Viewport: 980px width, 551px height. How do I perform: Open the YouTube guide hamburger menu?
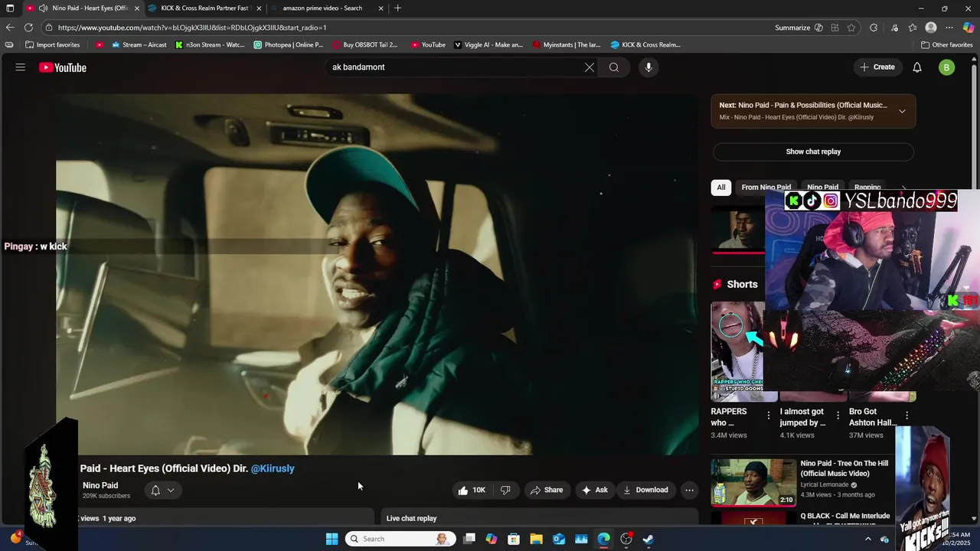point(20,67)
